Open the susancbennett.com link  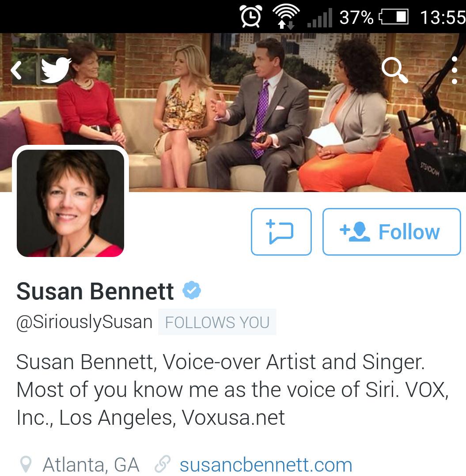click(x=266, y=465)
